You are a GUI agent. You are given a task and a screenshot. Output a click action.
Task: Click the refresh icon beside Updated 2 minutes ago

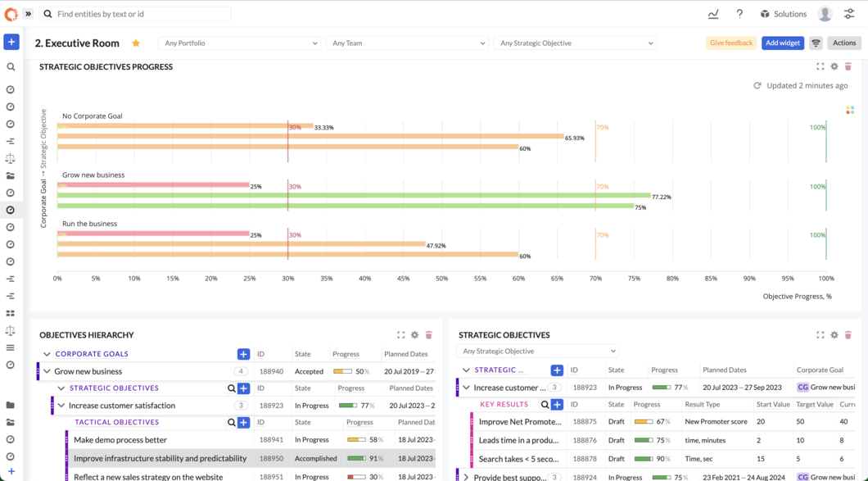tap(757, 86)
